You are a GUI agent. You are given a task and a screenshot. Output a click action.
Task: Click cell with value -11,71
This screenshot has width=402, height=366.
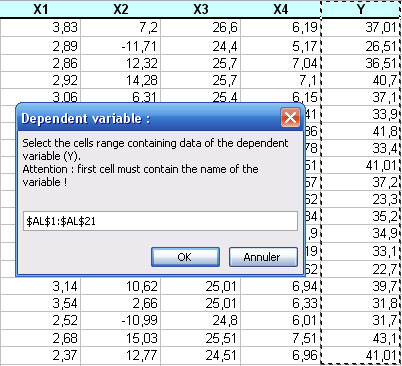pos(121,46)
